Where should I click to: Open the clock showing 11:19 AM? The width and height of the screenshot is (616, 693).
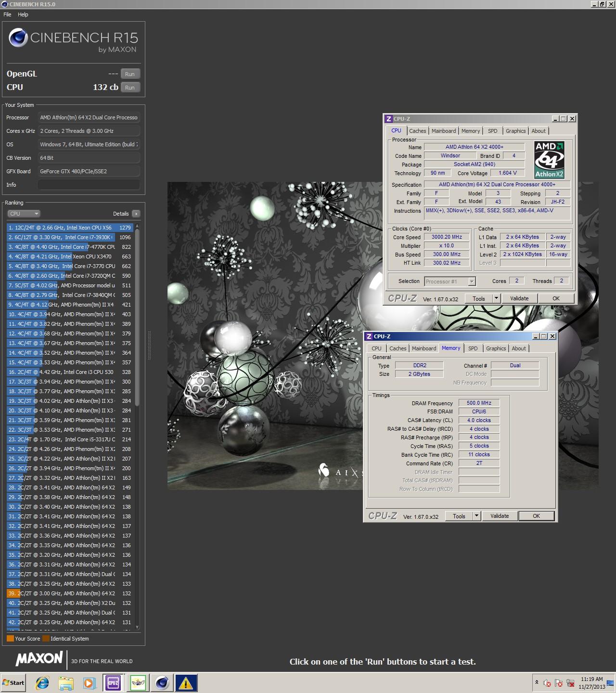tap(591, 682)
